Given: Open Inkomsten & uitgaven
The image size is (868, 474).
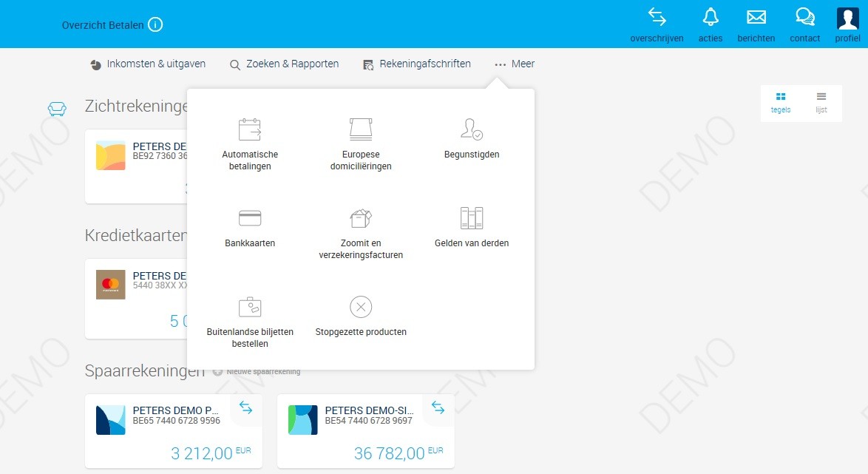Looking at the screenshot, I should point(147,64).
